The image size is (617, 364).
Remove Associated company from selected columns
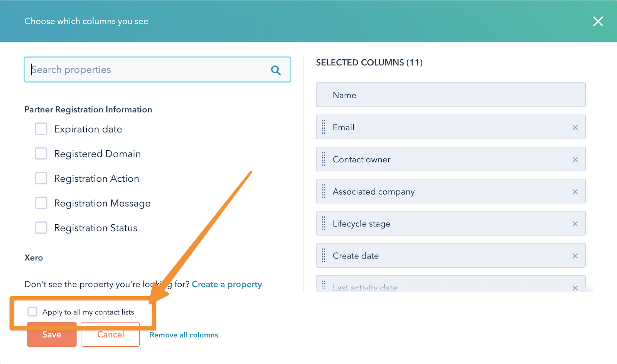click(x=575, y=192)
